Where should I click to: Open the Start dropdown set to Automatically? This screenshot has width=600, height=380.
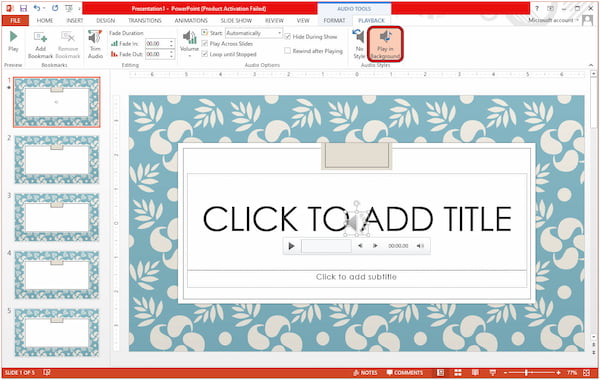(254, 33)
